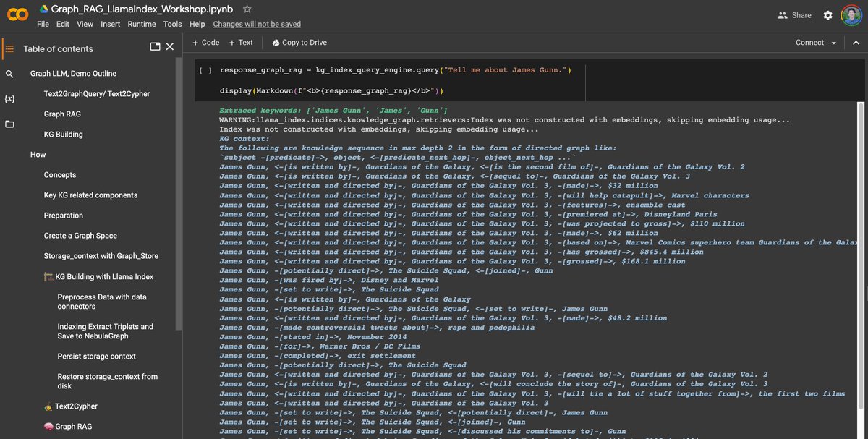
Task: Go to 'Indexing Extract Triplets' section
Action: 105,331
